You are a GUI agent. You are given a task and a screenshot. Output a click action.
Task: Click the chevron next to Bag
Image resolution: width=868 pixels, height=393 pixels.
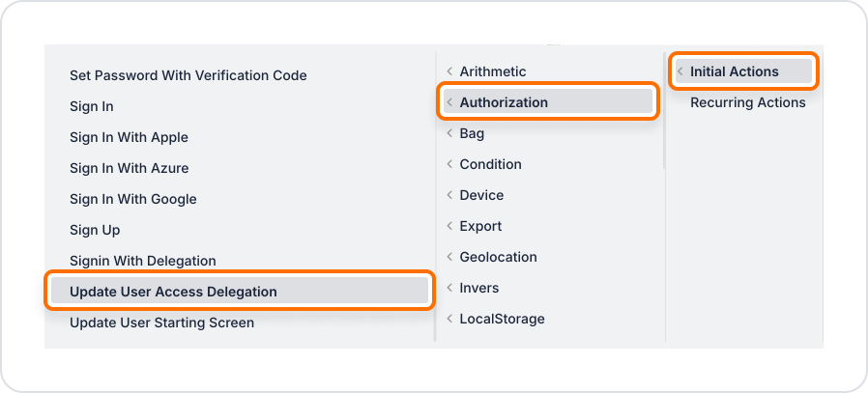click(449, 133)
